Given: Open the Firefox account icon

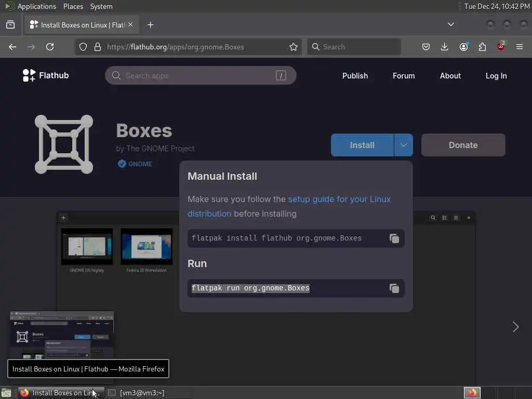Looking at the screenshot, I should (x=464, y=47).
